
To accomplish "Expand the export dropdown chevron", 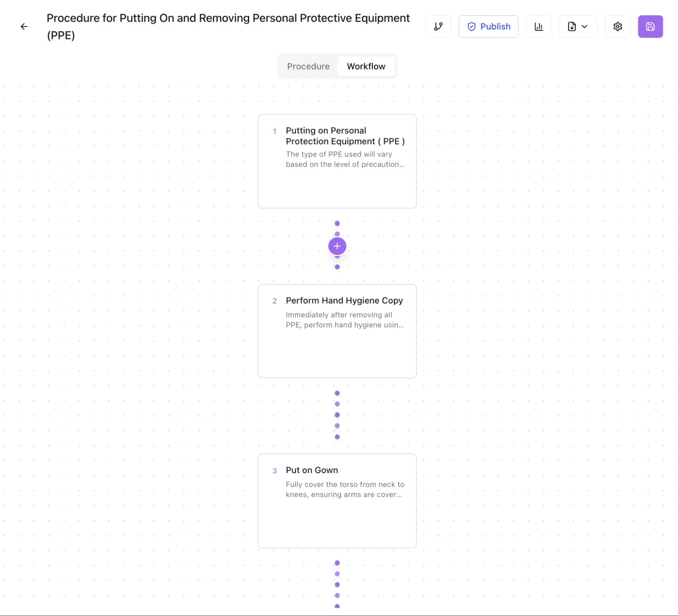I will click(585, 27).
